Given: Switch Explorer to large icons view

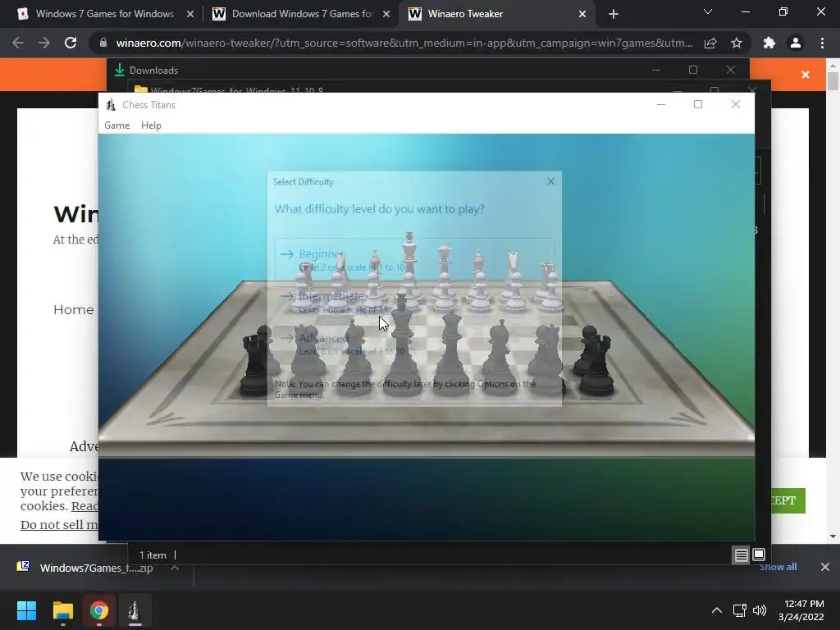Looking at the screenshot, I should tap(759, 555).
